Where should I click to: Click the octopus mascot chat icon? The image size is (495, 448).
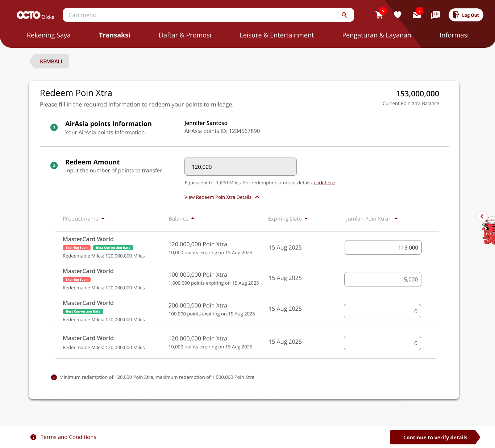(488, 232)
